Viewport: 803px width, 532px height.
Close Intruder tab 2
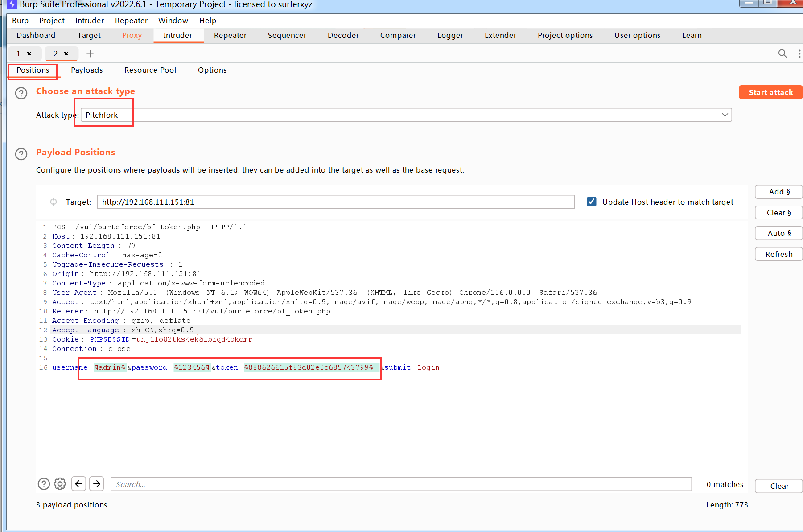(x=66, y=54)
